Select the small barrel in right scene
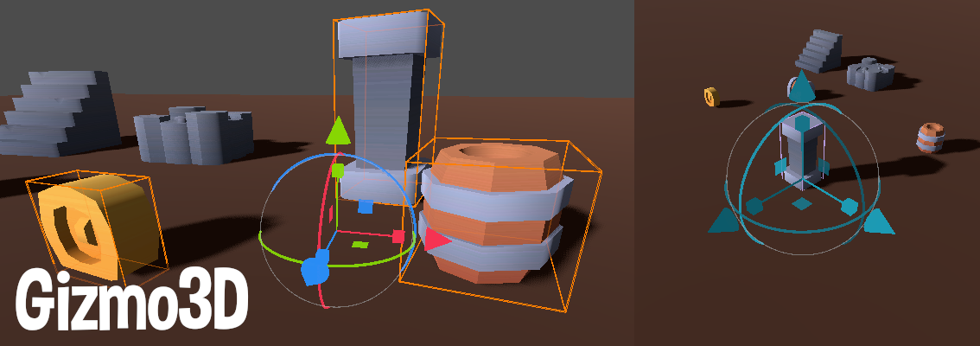 pyautogui.click(x=932, y=138)
